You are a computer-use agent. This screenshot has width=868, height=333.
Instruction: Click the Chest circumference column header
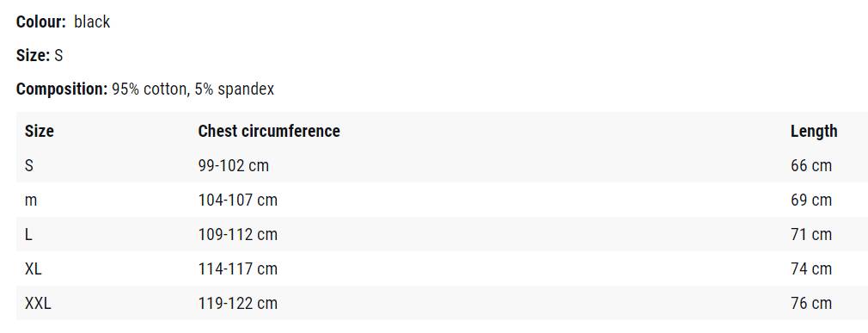click(x=269, y=132)
